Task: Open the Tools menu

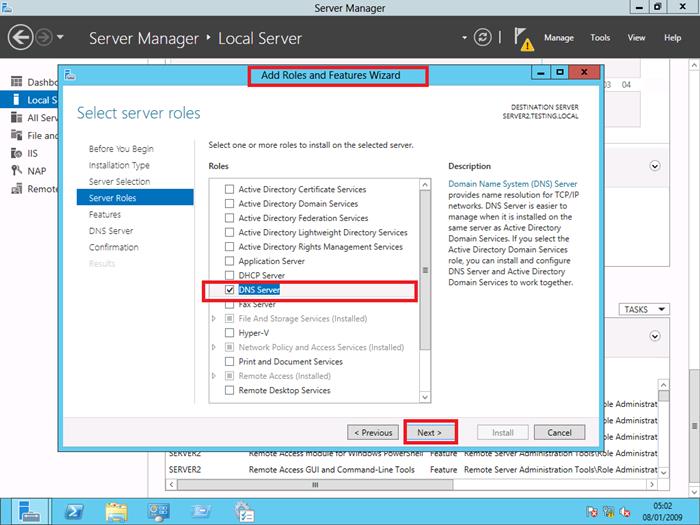Action: (x=600, y=38)
